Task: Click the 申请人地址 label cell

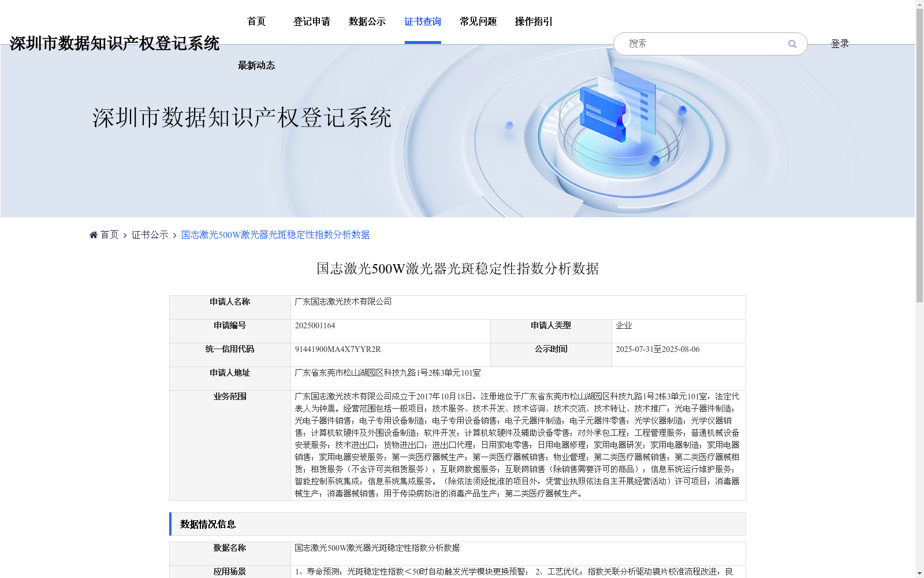Action: [x=230, y=379]
